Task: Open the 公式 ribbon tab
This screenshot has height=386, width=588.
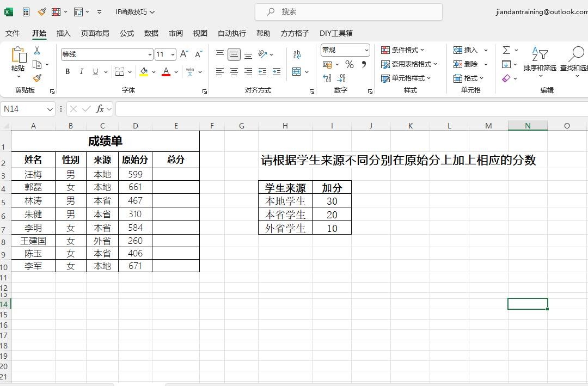Action: point(127,33)
